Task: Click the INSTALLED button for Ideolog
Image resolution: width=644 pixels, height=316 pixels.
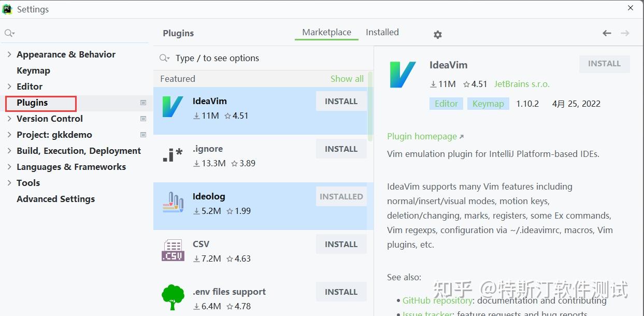Action: point(341,197)
